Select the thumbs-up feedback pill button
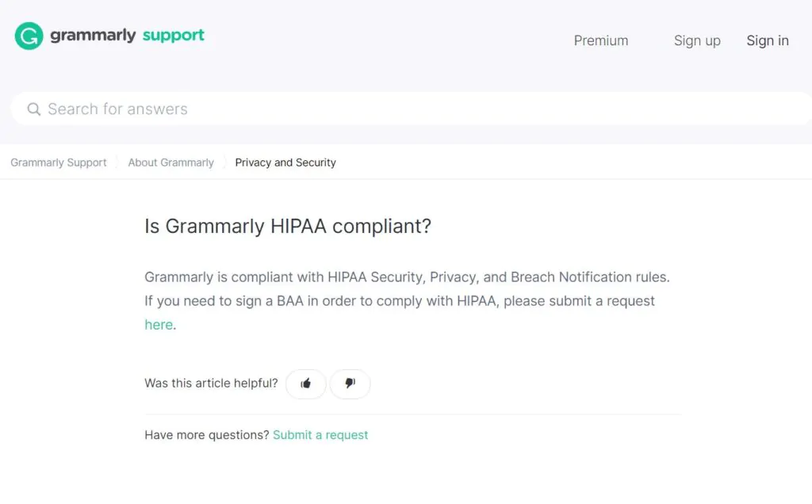812x504 pixels. pyautogui.click(x=305, y=384)
